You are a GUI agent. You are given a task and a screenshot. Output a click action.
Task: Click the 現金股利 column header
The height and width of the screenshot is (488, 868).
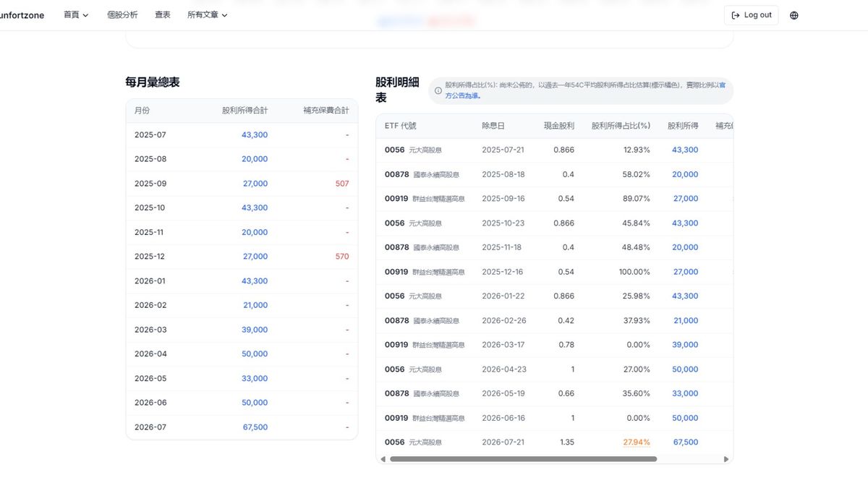(x=558, y=126)
